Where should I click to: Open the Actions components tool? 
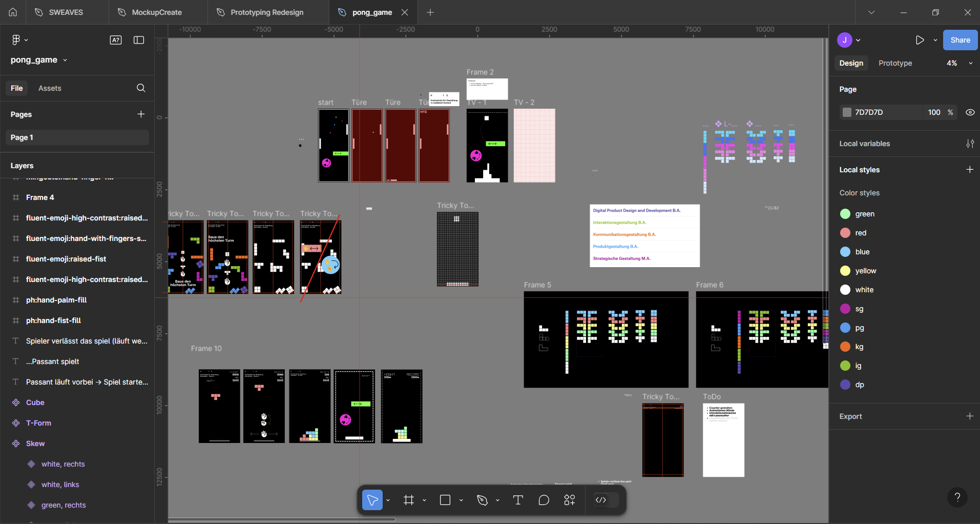pos(570,500)
